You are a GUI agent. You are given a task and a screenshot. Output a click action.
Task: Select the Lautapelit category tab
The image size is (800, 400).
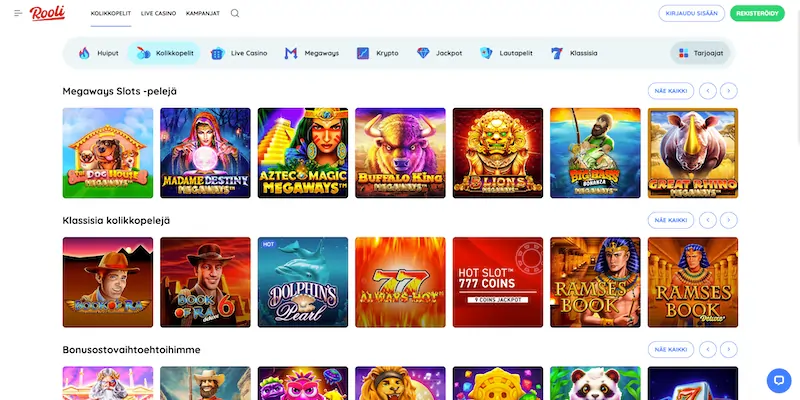coord(506,53)
